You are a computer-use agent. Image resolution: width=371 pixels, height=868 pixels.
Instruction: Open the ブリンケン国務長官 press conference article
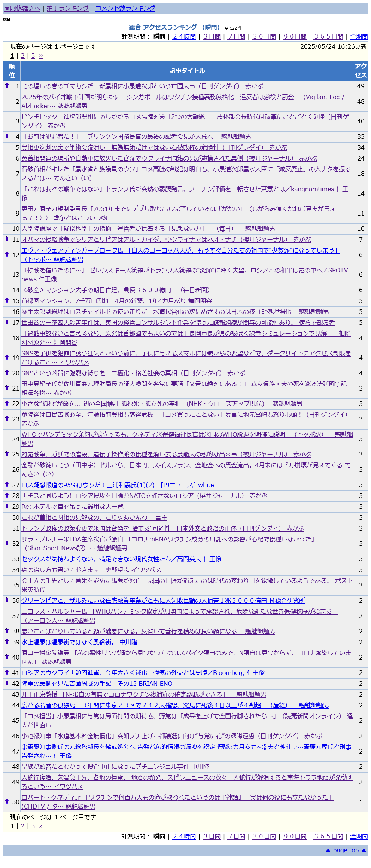[136, 137]
